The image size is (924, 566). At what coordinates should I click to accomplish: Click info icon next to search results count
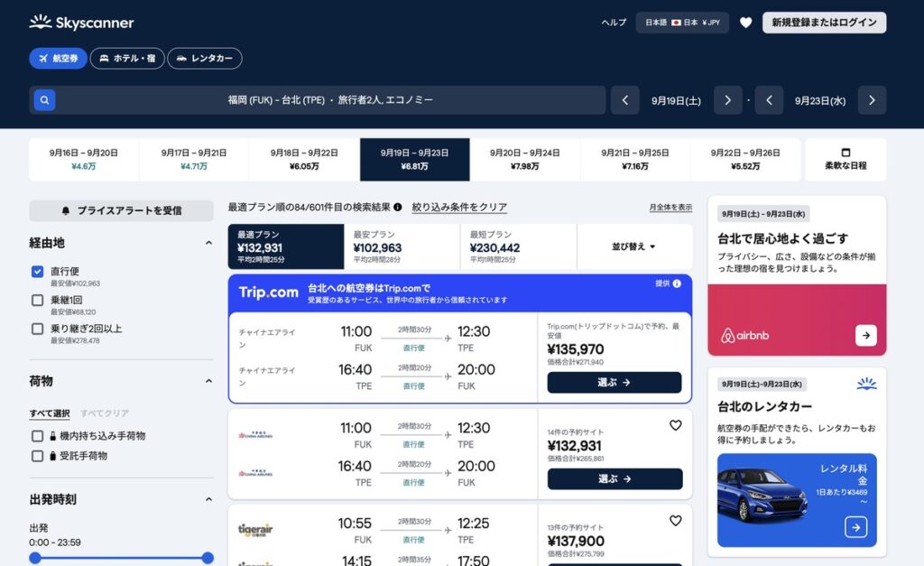[x=398, y=207]
